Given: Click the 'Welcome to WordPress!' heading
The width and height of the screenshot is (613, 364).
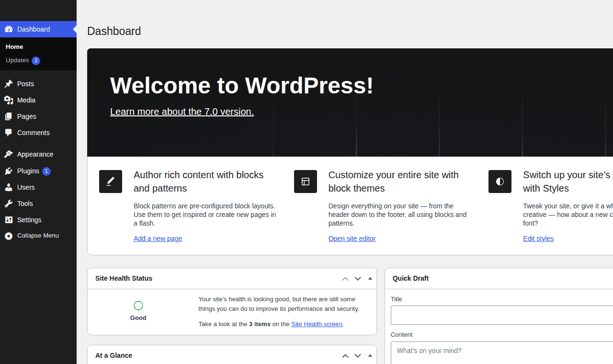Looking at the screenshot, I should [x=242, y=86].
